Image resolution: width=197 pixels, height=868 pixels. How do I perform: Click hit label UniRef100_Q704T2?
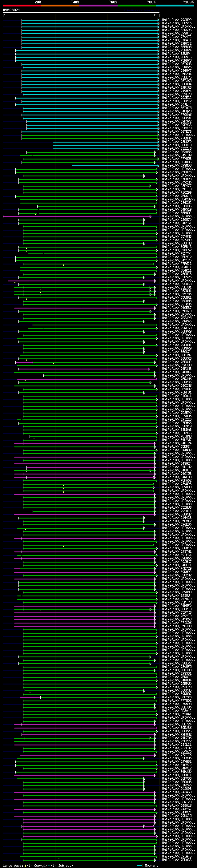[177, 37]
